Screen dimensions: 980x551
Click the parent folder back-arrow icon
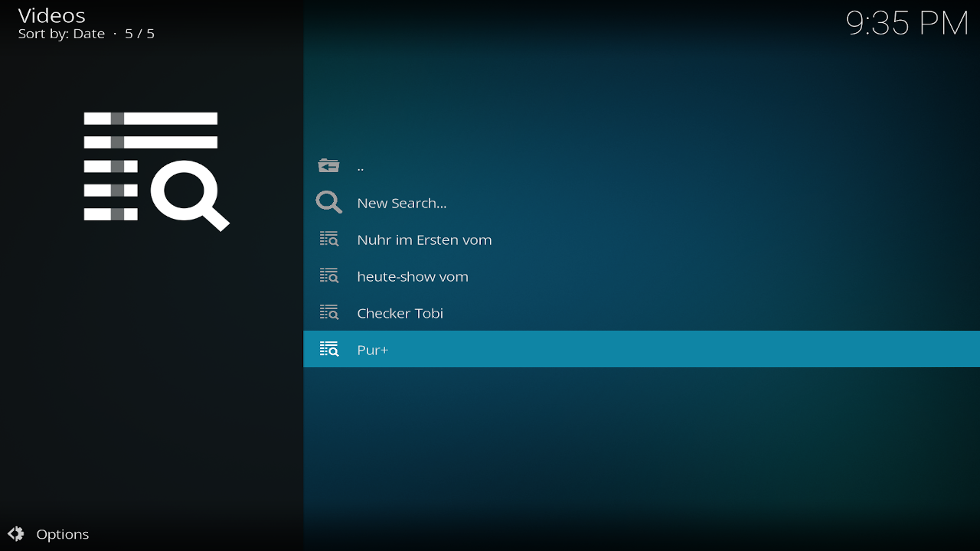[x=328, y=166]
